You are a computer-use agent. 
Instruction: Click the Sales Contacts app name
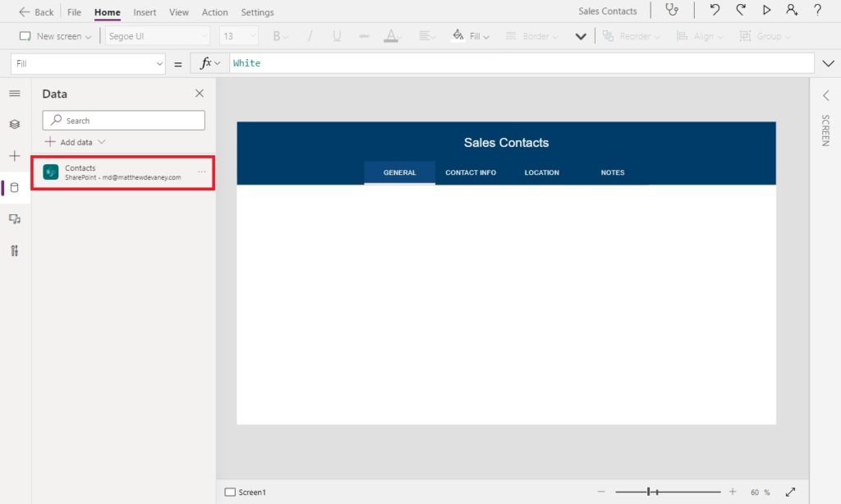pos(608,11)
